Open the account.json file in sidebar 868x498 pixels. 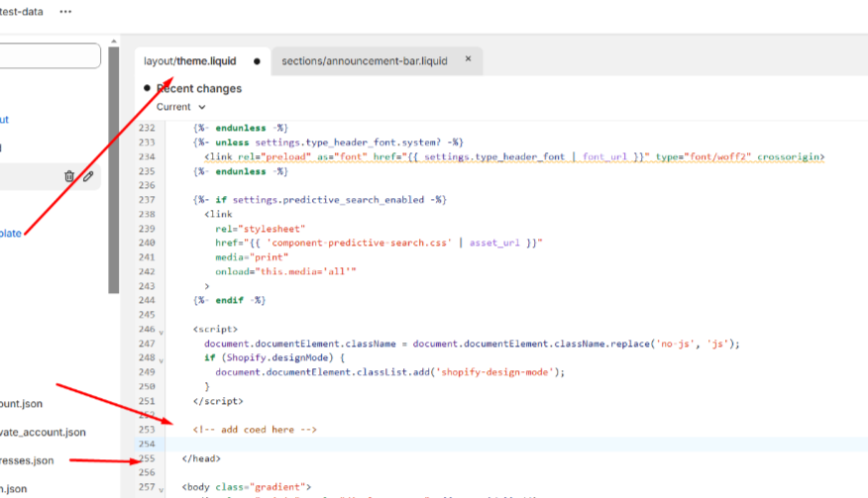point(21,403)
